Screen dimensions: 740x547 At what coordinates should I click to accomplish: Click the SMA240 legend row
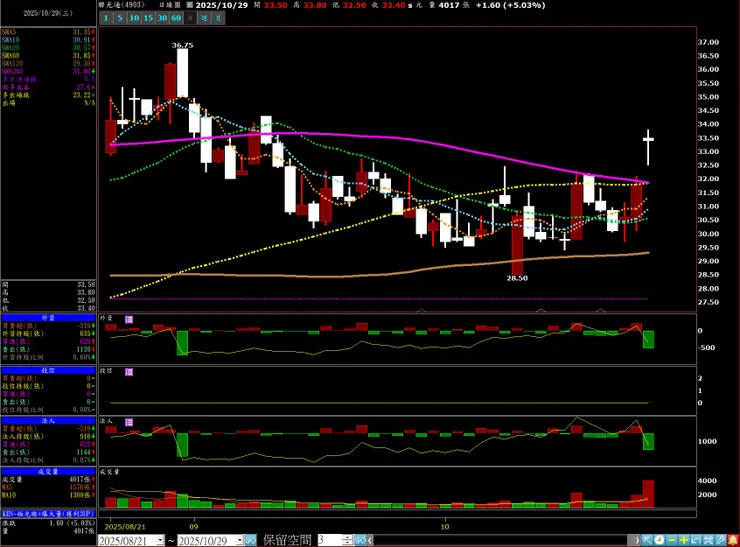point(48,71)
